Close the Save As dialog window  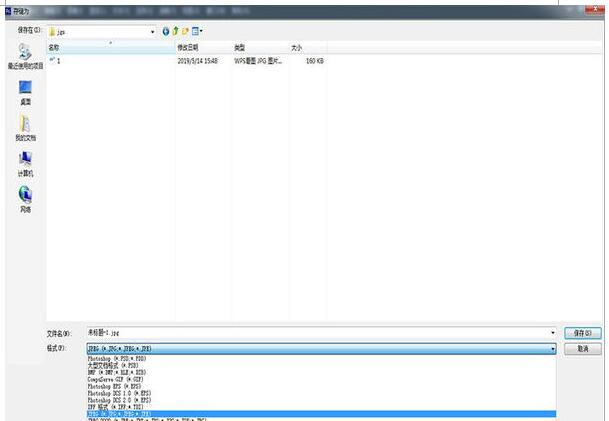(595, 9)
